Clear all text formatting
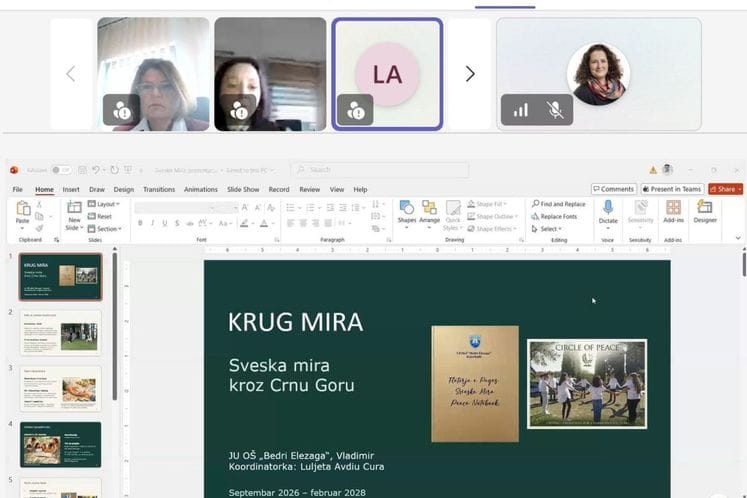The image size is (747, 498). tap(271, 207)
